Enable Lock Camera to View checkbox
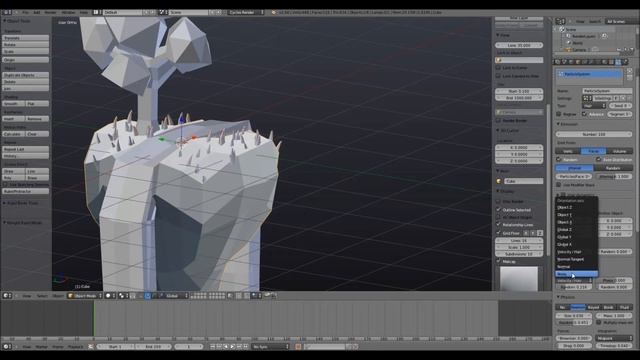 point(498,76)
